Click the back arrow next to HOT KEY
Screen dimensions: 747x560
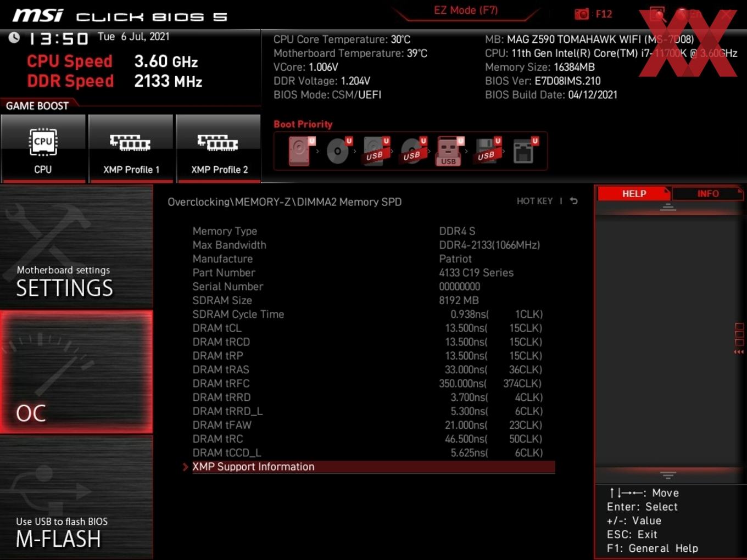point(574,201)
